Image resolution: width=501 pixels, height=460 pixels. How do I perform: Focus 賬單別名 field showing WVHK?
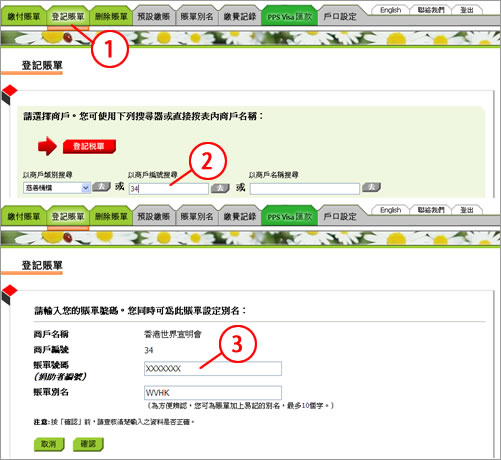(x=213, y=393)
